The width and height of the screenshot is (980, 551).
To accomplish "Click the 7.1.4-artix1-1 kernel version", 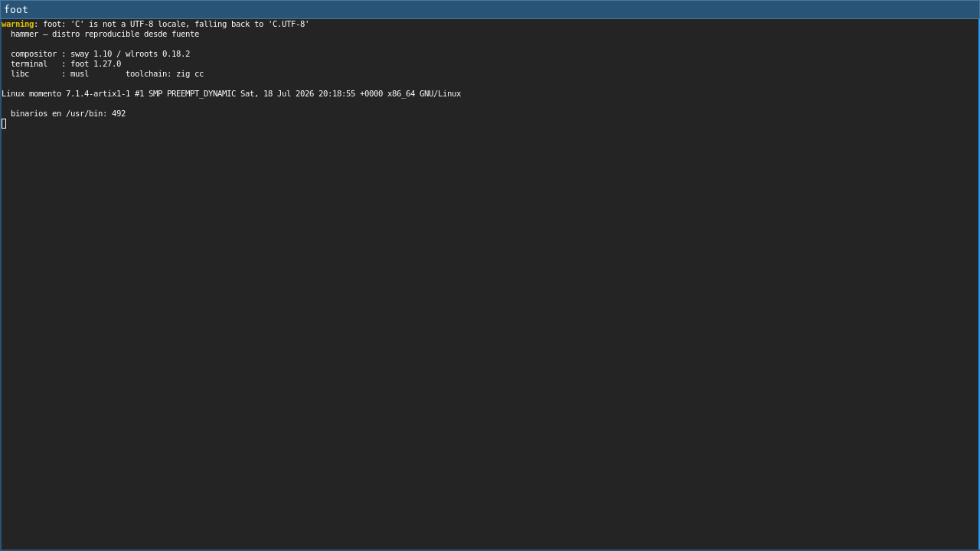I will [x=98, y=94].
